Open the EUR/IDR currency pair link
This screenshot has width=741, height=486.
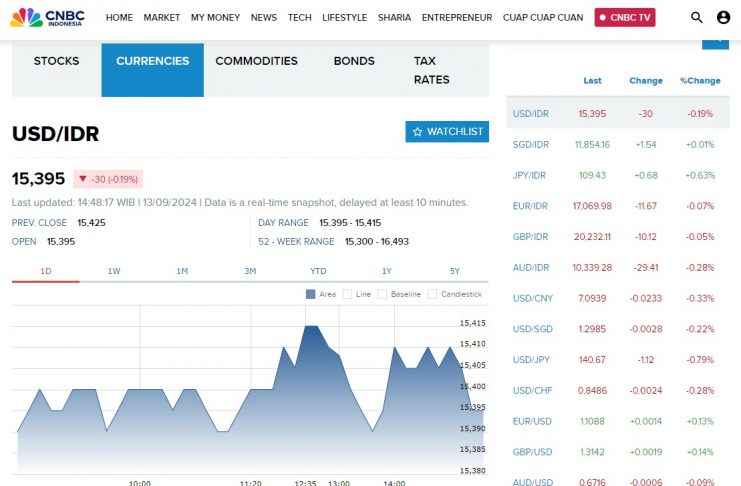(x=531, y=206)
